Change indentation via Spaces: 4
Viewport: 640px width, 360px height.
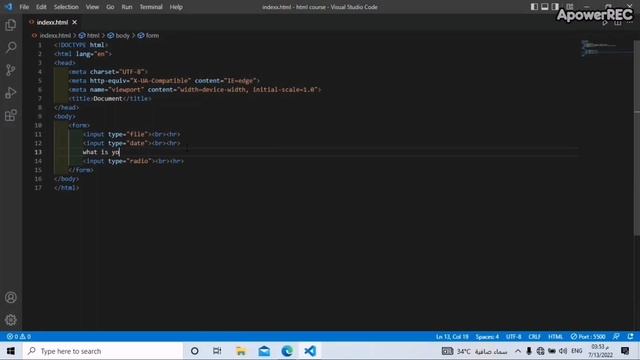(x=487, y=336)
